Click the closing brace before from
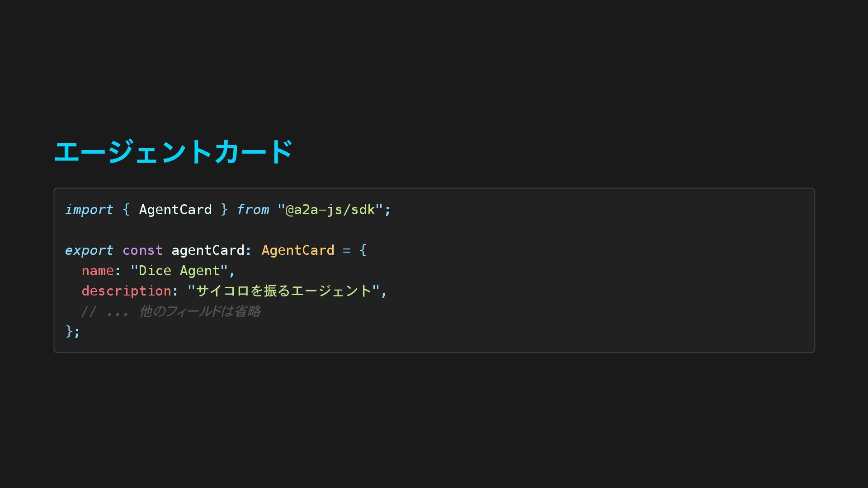Screen dimensions: 868x488 224,210
